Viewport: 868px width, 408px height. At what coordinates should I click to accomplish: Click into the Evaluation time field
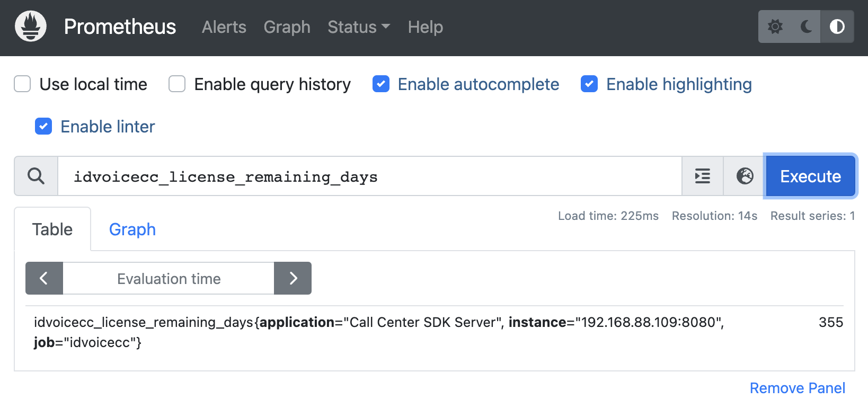coord(169,278)
